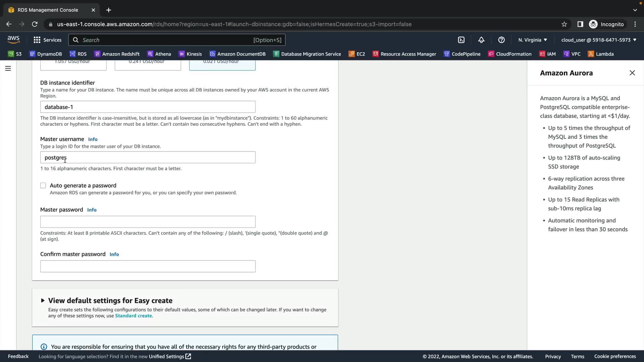
Task: Open the cloud_user account dropdown
Action: pos(598,40)
